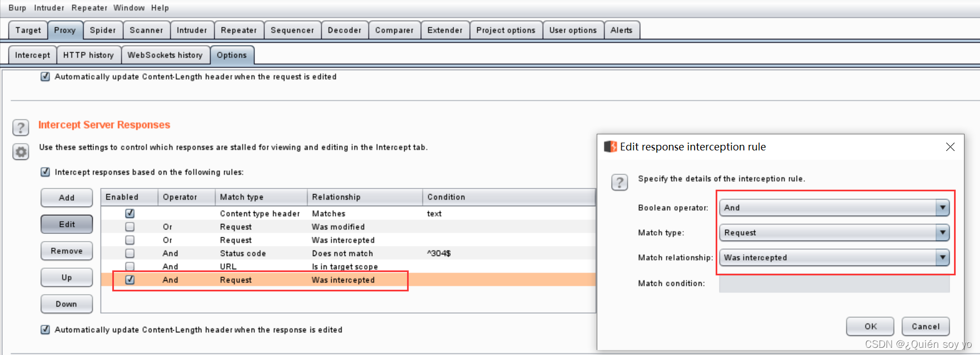The image size is (980, 355).
Task: Click the Condition column header
Action: pyautogui.click(x=509, y=197)
